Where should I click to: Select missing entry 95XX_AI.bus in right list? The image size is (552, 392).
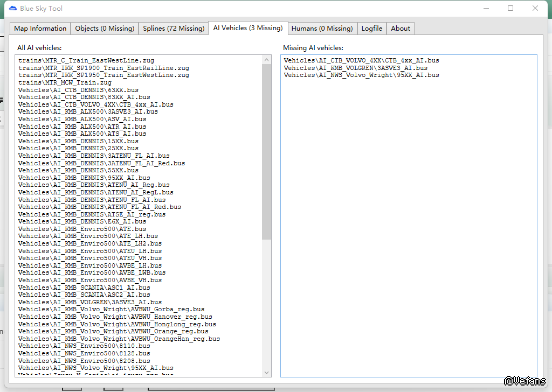coord(361,75)
